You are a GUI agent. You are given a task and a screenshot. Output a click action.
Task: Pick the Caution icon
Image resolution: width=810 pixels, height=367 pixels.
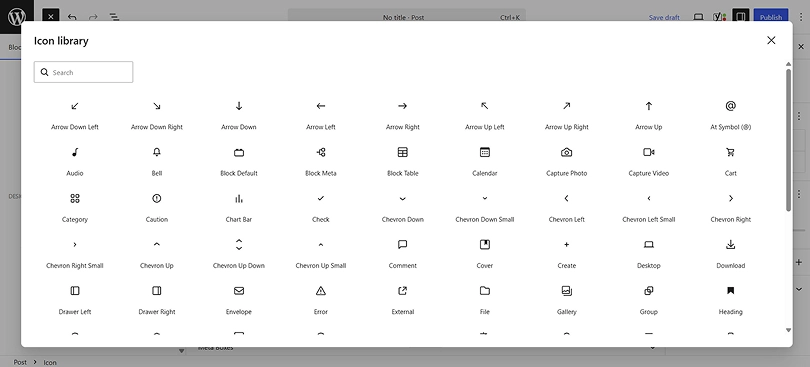point(157,198)
